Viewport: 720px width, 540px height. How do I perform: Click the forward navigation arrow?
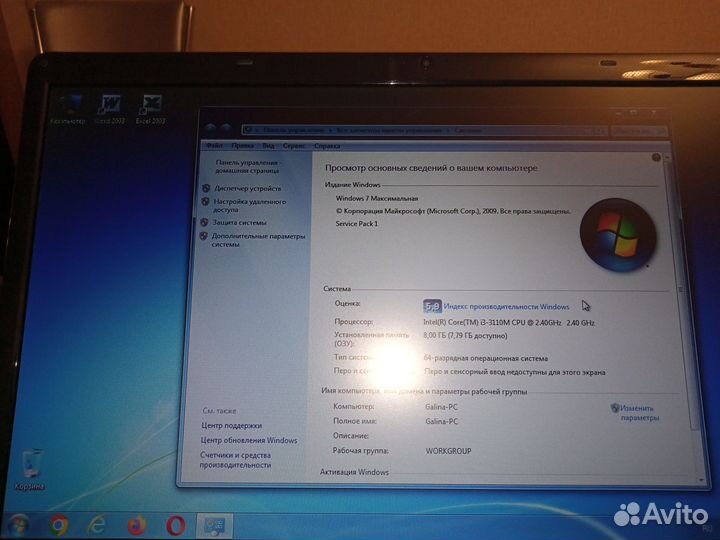(226, 129)
